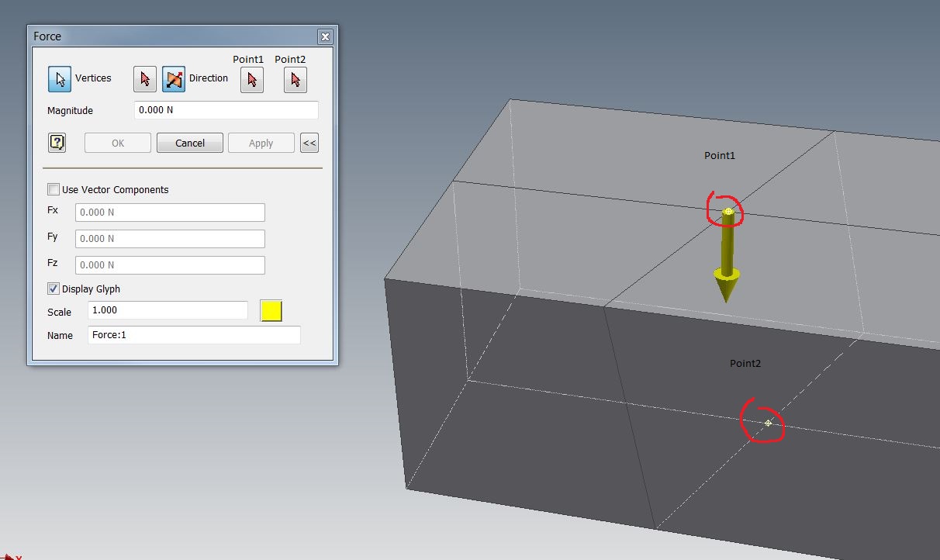Click the Name field showing Force:1
Image resolution: width=940 pixels, height=560 pixels.
[194, 335]
